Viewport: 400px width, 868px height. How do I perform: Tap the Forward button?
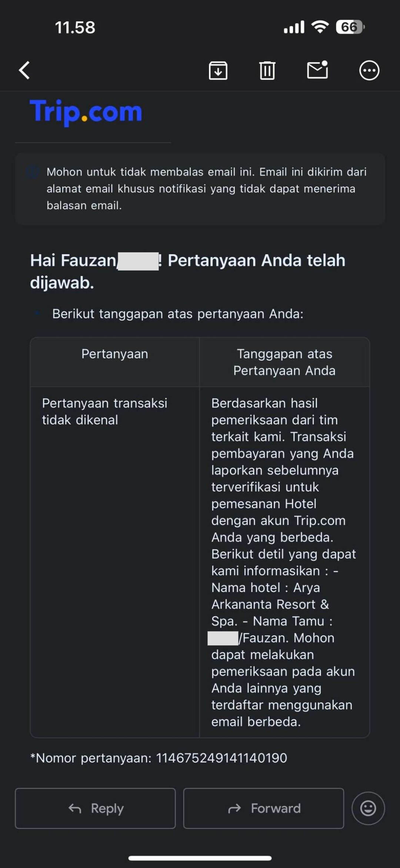click(x=264, y=808)
